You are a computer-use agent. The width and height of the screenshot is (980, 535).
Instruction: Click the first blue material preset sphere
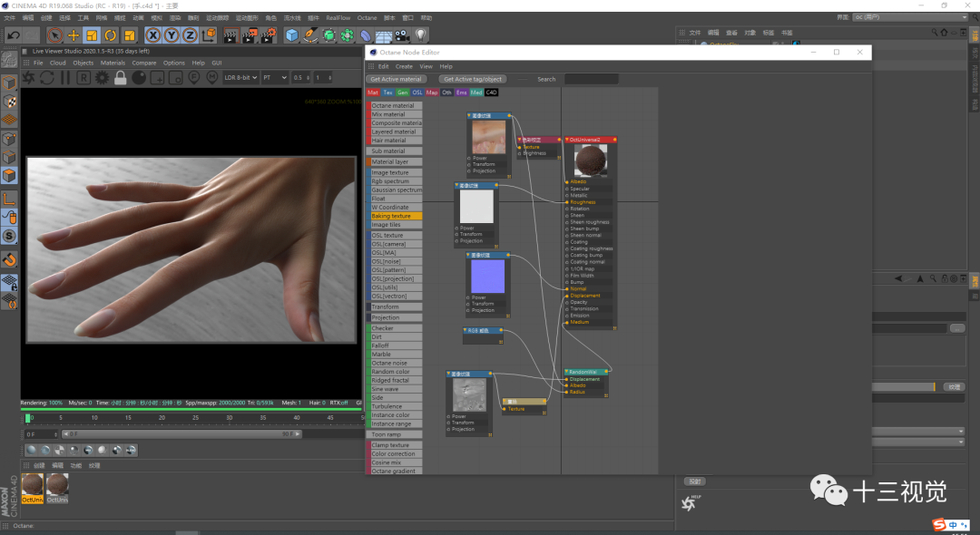pyautogui.click(x=32, y=450)
